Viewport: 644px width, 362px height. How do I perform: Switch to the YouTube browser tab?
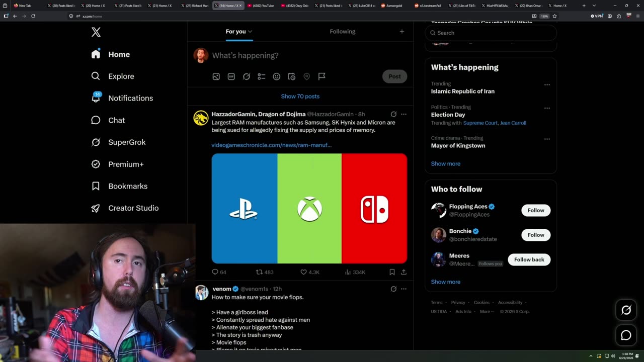[x=261, y=6]
